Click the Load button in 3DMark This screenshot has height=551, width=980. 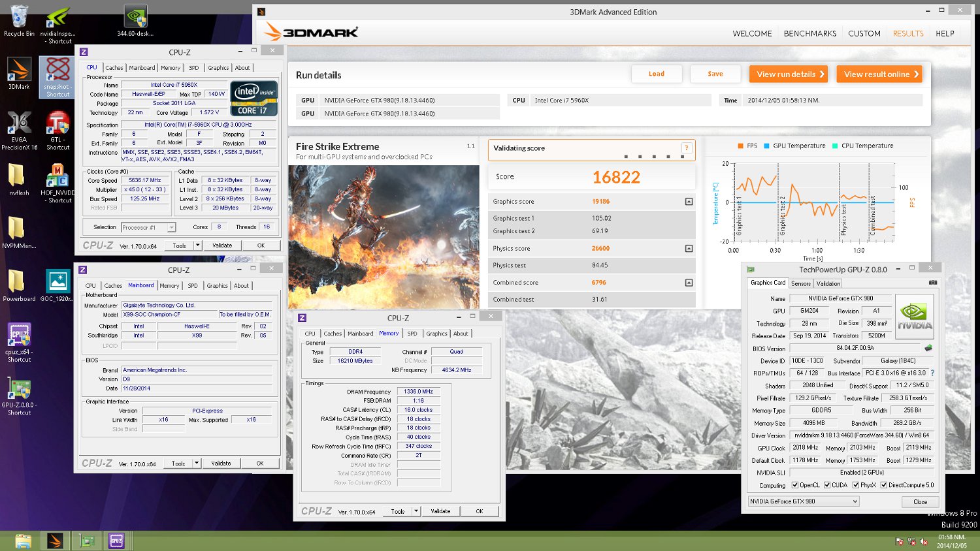tap(657, 74)
